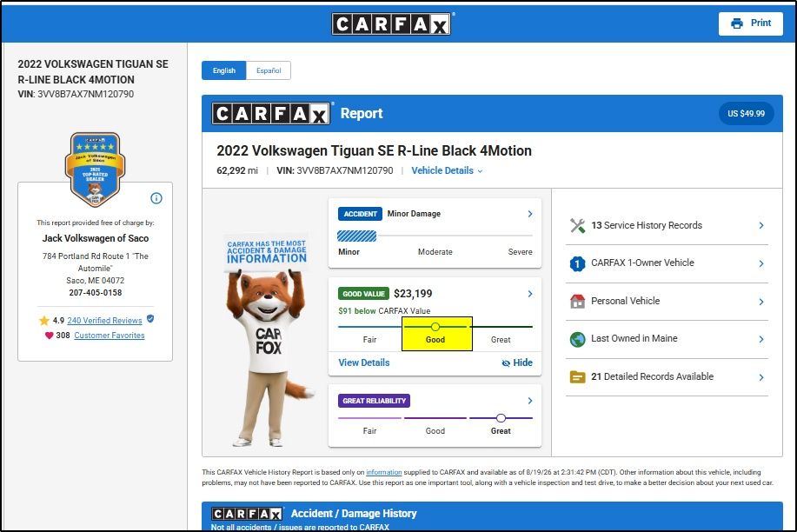
Task: Click the CARFAX Report logo in banner
Action: click(271, 113)
